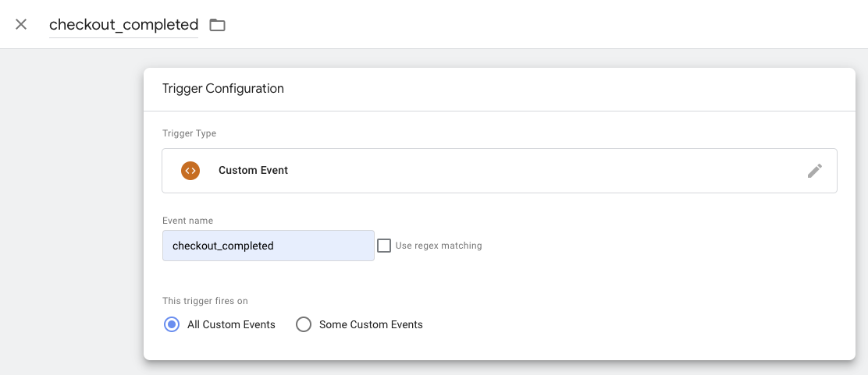Rename trigger via the checkout_completed title field
The image size is (868, 375).
123,25
